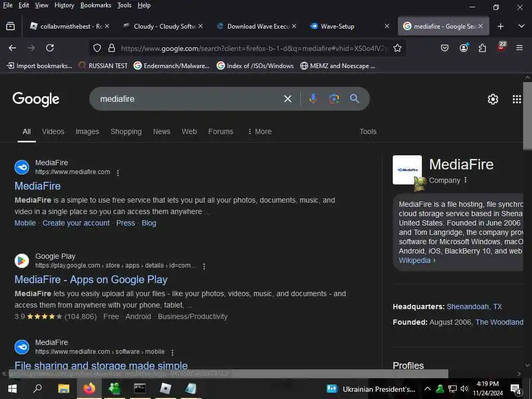Open Firefox account icon
The image size is (532, 399).
[464, 48]
